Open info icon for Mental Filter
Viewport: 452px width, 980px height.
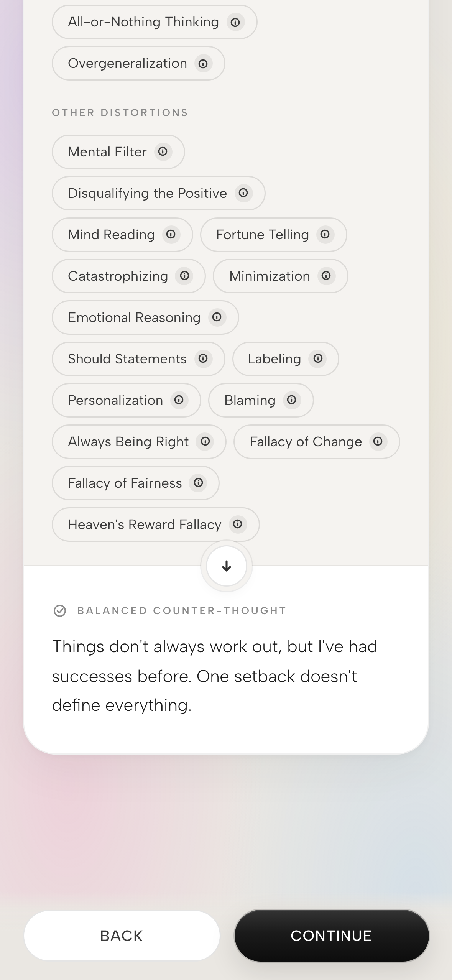[x=163, y=151]
